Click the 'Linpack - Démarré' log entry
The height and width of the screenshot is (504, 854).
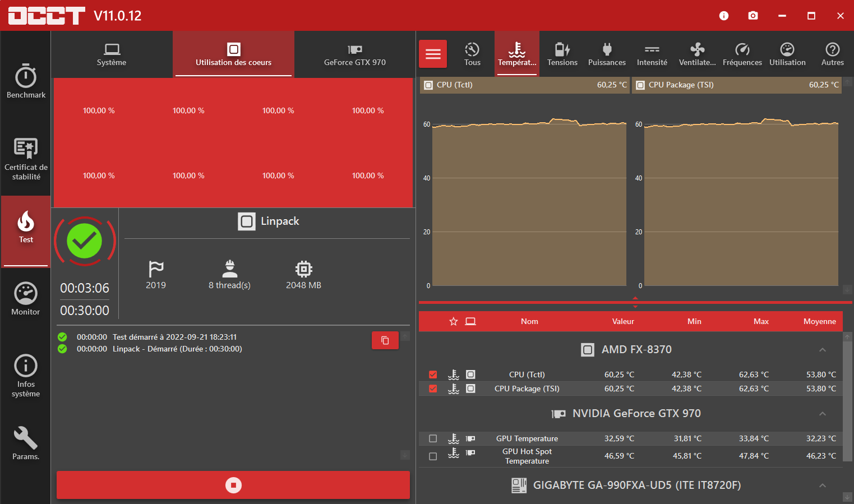pyautogui.click(x=177, y=349)
